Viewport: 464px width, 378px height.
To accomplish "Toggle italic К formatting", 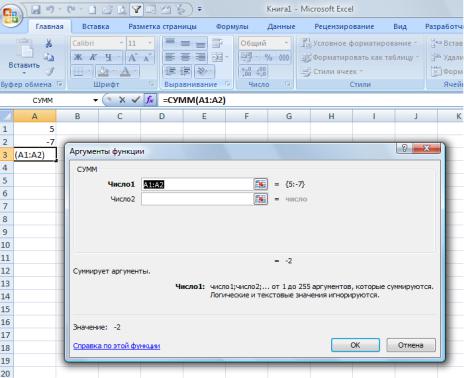I will [93, 57].
